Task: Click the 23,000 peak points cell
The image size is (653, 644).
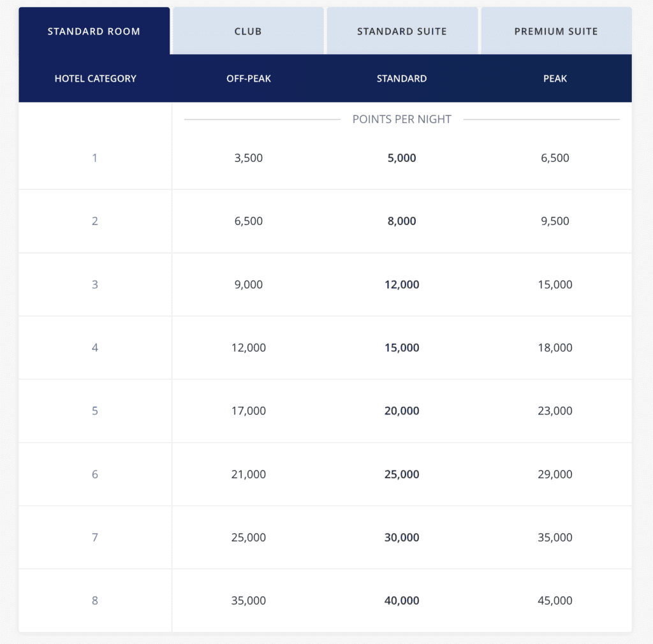Action: [555, 411]
